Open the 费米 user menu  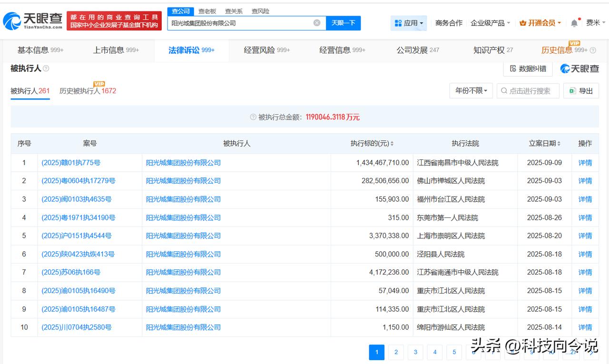point(596,23)
